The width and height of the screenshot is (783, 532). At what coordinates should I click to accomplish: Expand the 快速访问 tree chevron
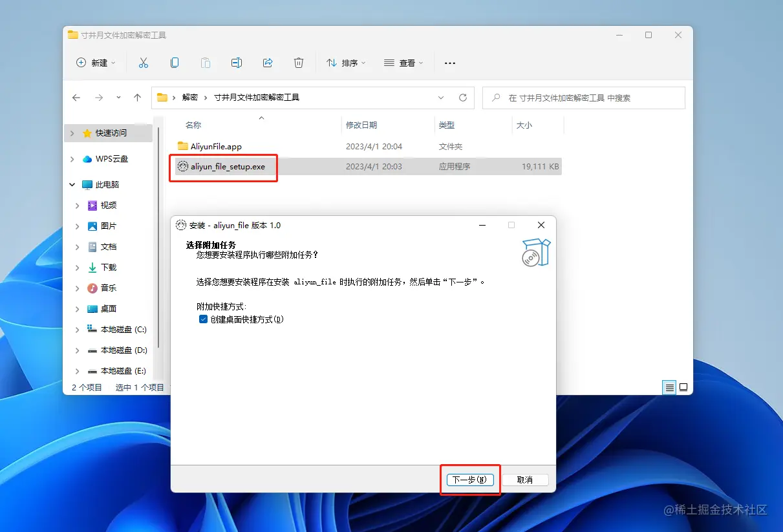pyautogui.click(x=72, y=133)
